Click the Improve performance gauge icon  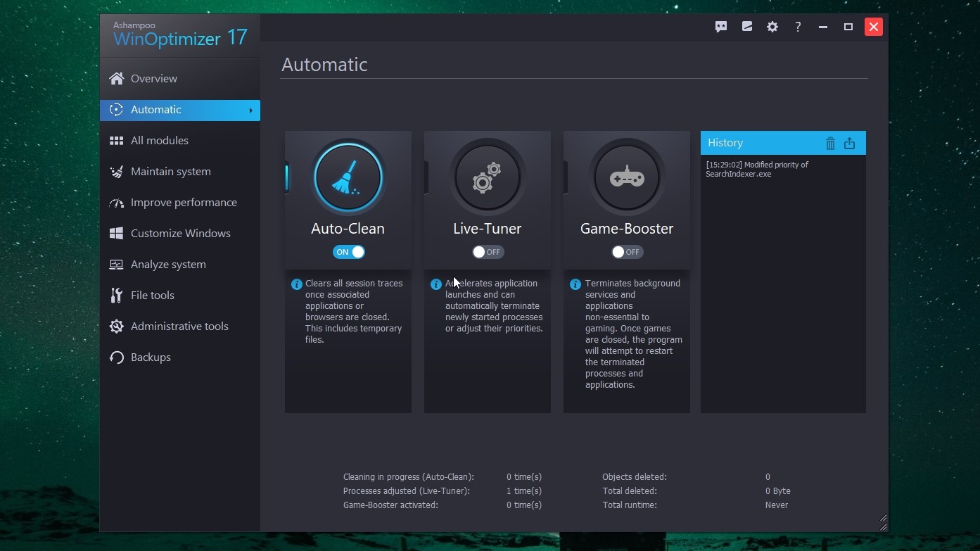click(117, 203)
